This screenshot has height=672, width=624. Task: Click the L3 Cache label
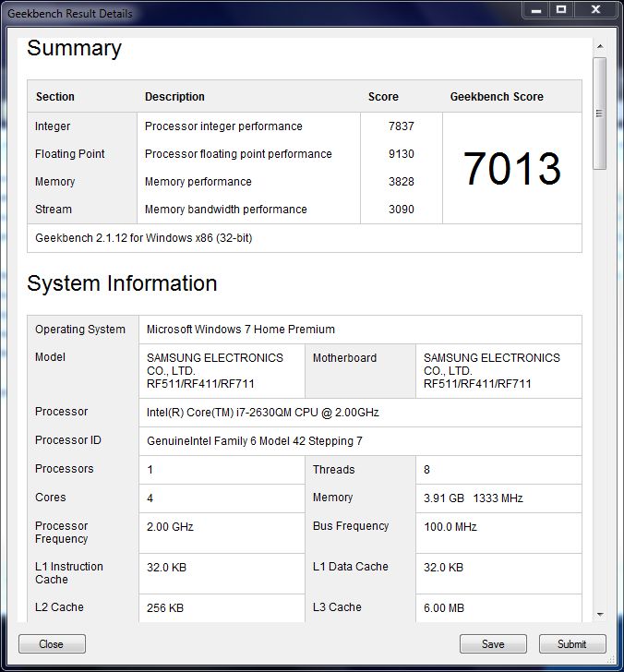click(x=337, y=607)
